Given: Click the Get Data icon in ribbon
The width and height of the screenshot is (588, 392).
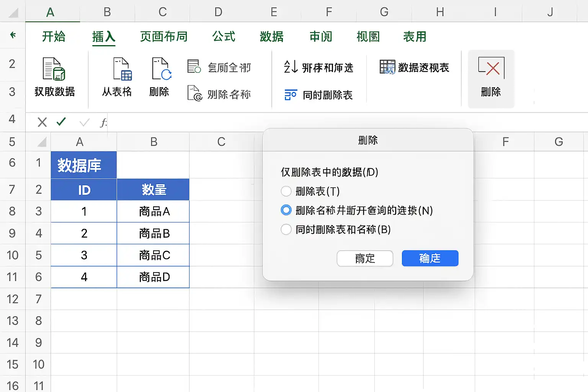Looking at the screenshot, I should pos(54,69).
